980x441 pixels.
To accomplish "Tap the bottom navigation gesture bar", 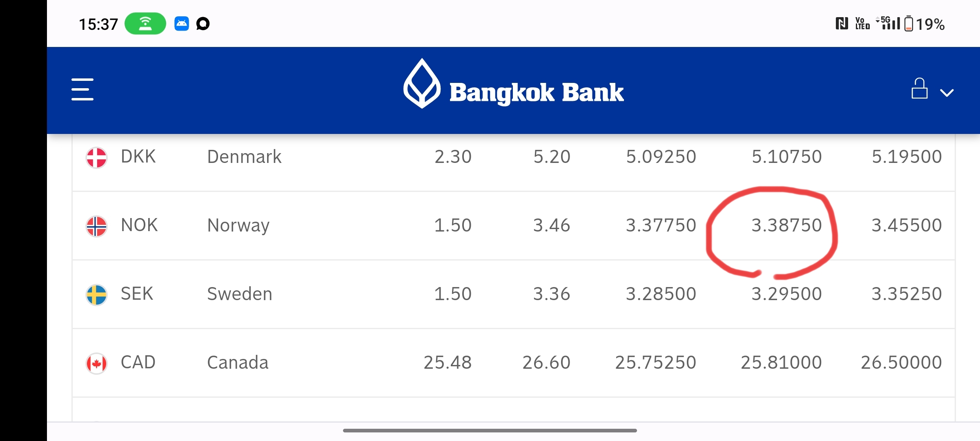I will click(490, 430).
